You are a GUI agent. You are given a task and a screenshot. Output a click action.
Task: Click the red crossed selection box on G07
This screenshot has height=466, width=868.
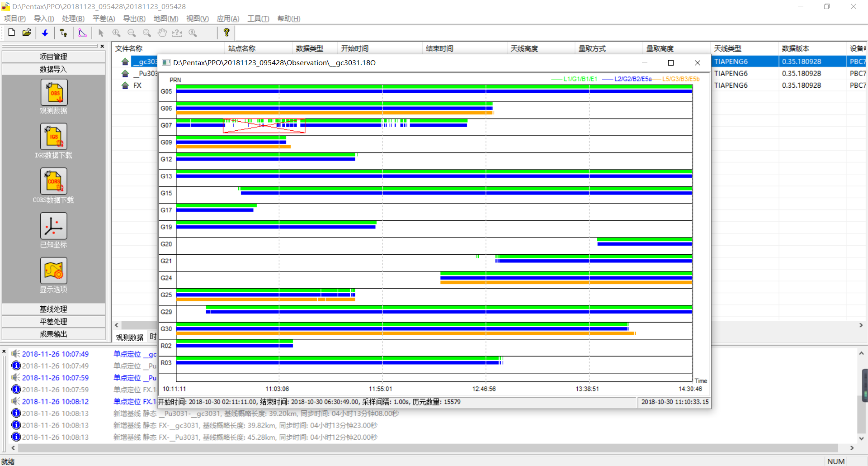[264, 126]
